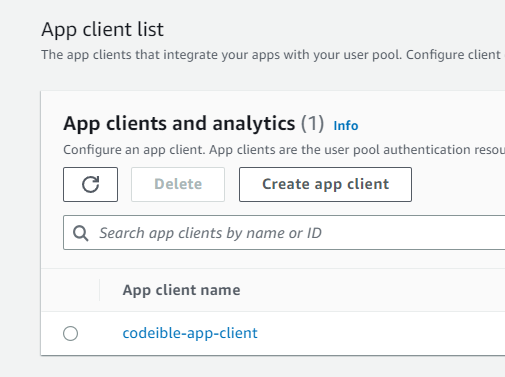Click the Delete button
505x377 pixels.
(x=178, y=184)
